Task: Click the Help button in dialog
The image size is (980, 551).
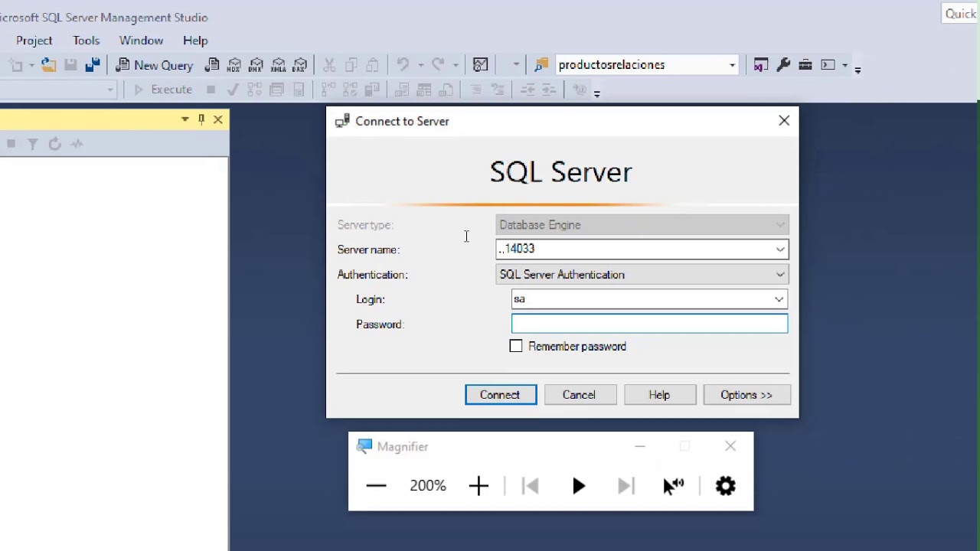Action: tap(659, 395)
